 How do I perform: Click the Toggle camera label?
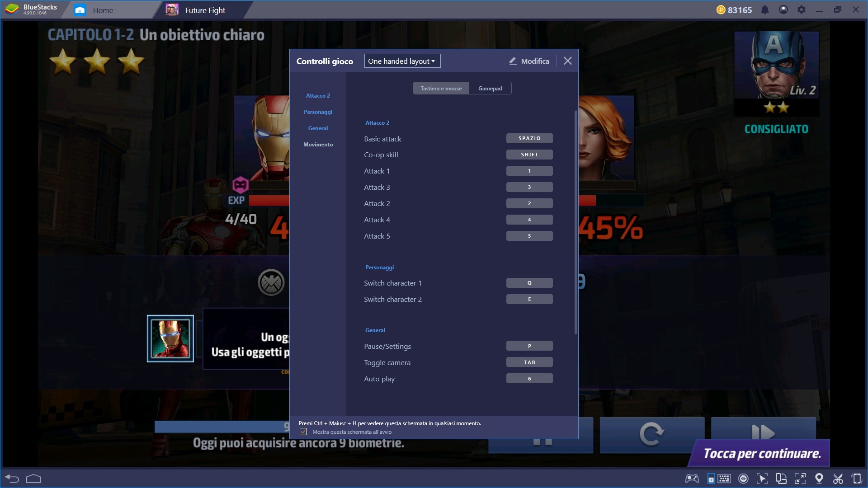pyautogui.click(x=387, y=362)
